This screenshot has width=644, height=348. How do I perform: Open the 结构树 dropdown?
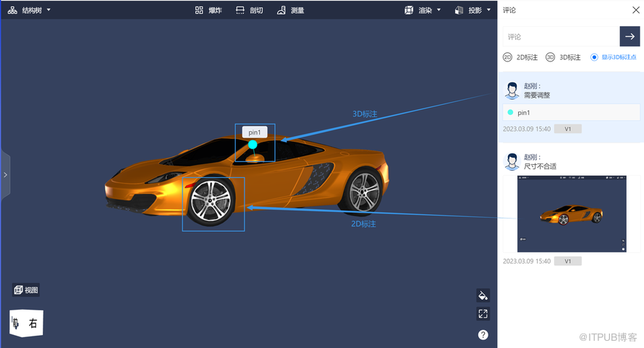[x=29, y=11]
